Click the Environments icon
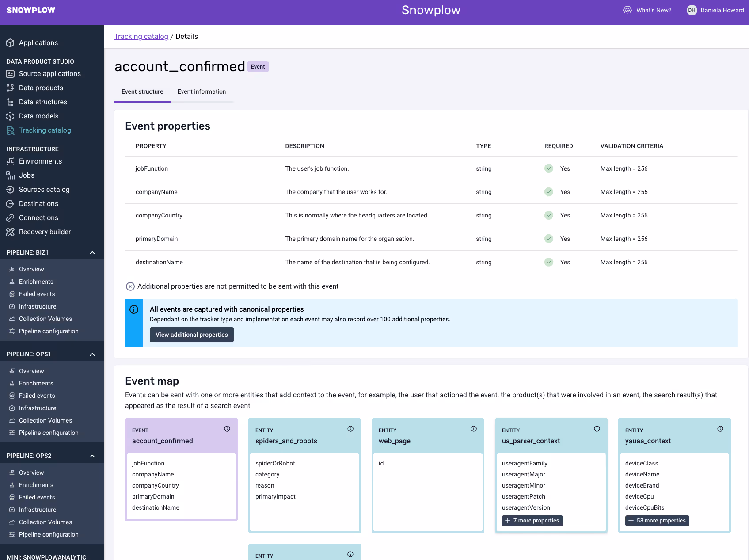 click(x=10, y=161)
